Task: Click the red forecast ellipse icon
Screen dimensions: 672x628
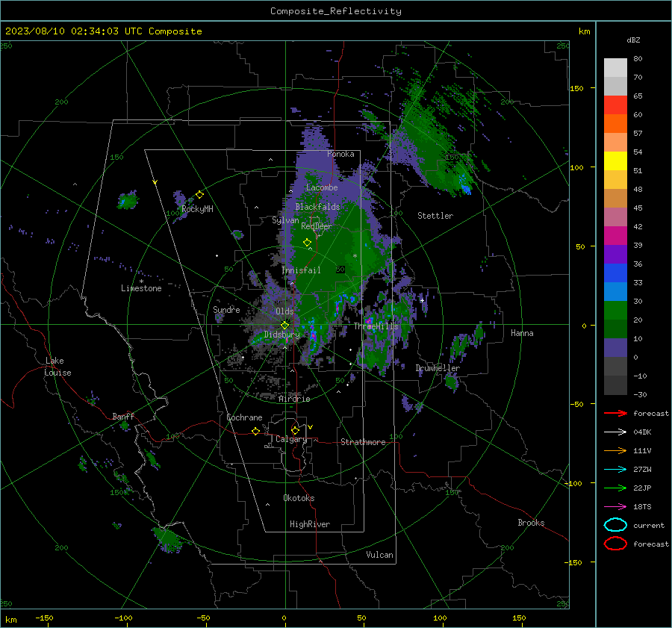Action: pyautogui.click(x=615, y=544)
